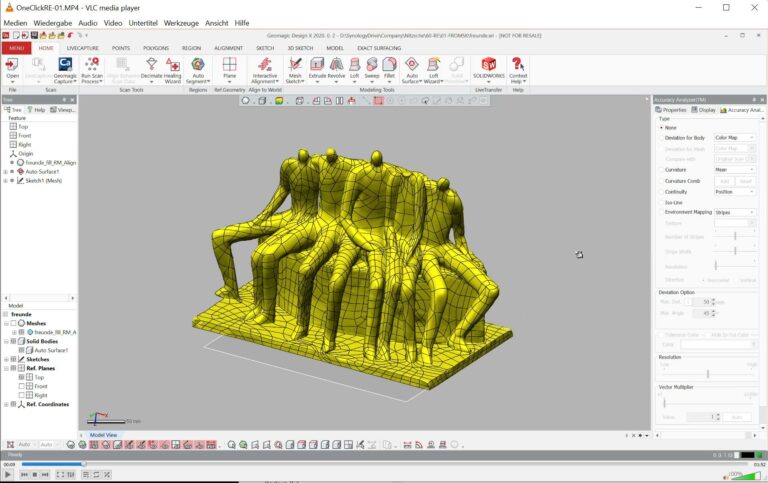This screenshot has height=483, width=768.
Task: Expand the Sketch1 (Mesh) feature node
Action: (5, 181)
